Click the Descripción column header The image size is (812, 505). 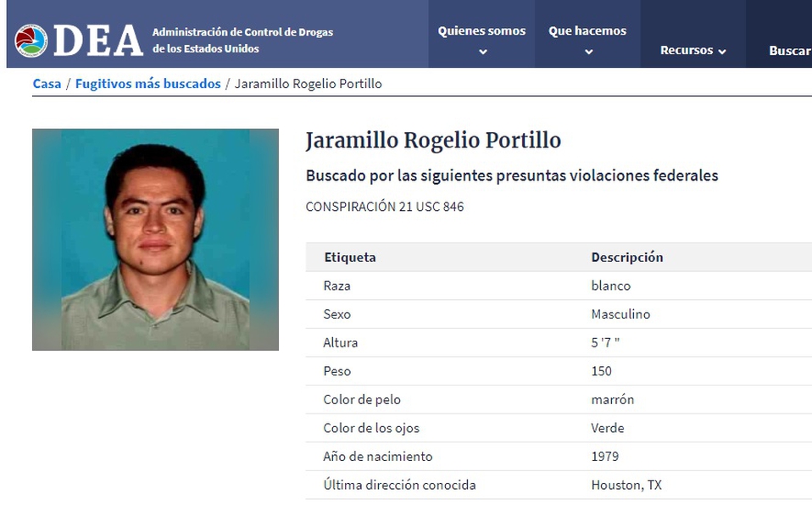[x=626, y=257]
